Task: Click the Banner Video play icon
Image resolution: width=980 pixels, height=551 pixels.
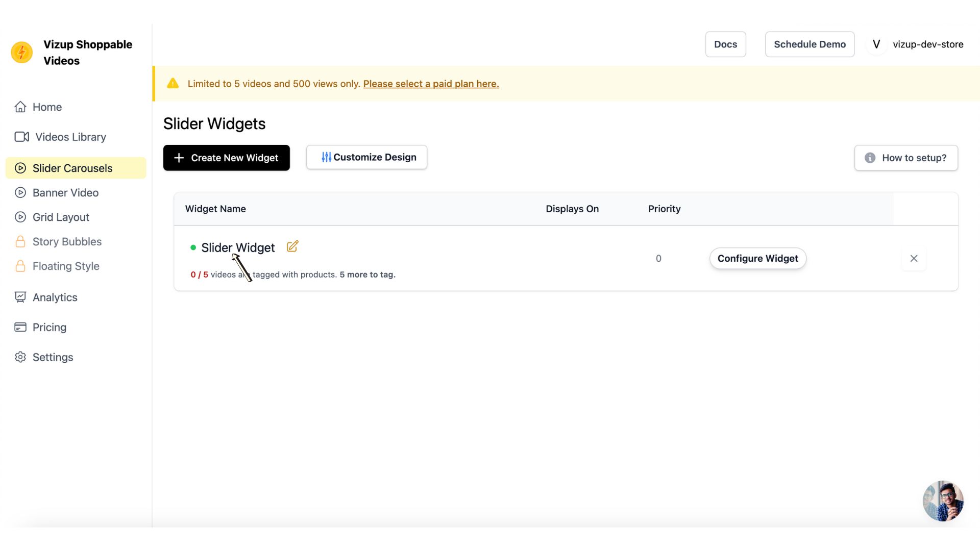Action: tap(20, 192)
